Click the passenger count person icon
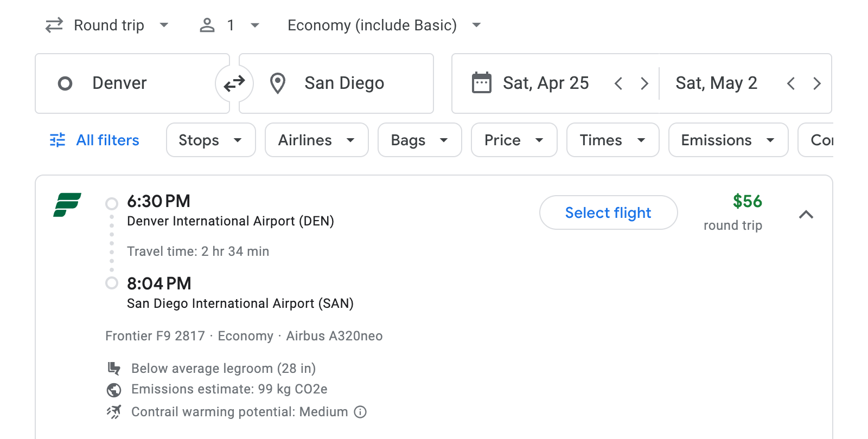 point(207,25)
